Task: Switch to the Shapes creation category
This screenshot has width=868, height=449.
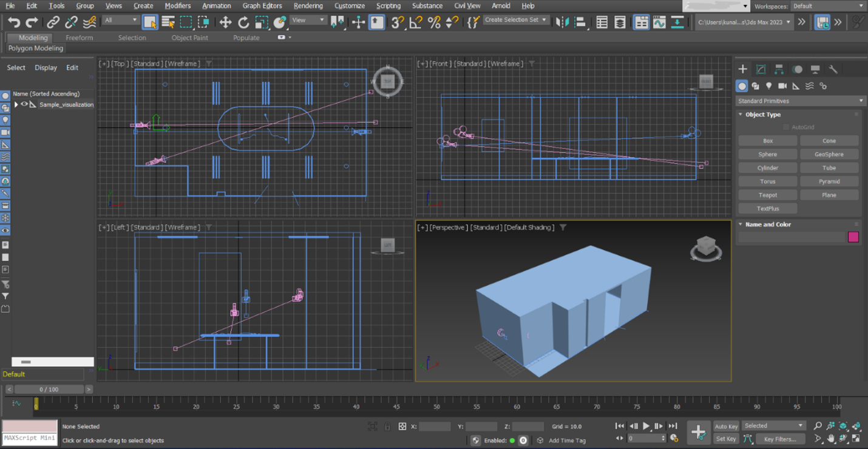Action: pyautogui.click(x=756, y=86)
